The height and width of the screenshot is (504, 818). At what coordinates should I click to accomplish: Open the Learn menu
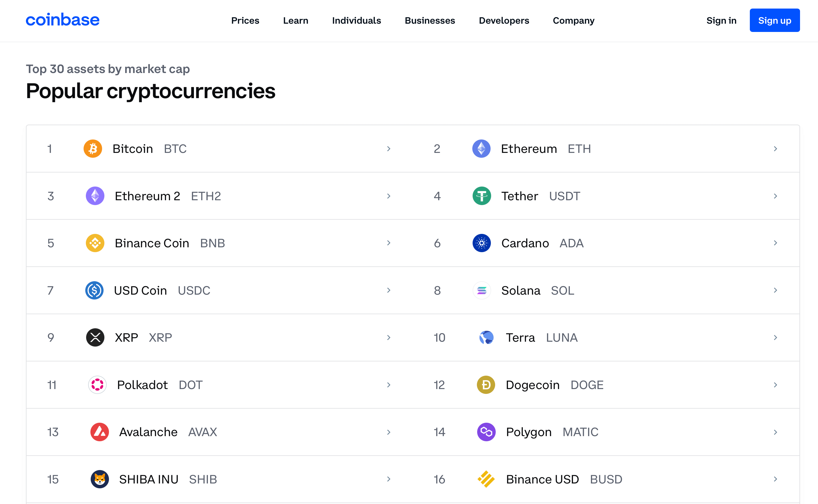(296, 21)
